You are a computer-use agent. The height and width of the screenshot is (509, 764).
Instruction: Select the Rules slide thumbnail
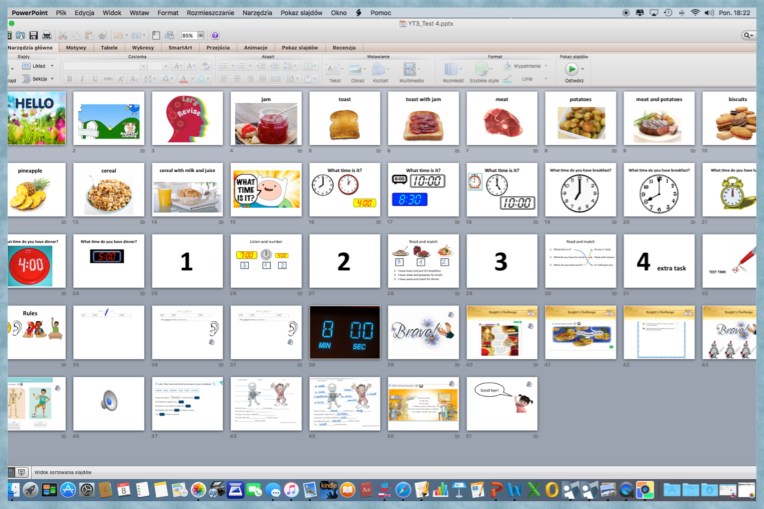point(37,332)
